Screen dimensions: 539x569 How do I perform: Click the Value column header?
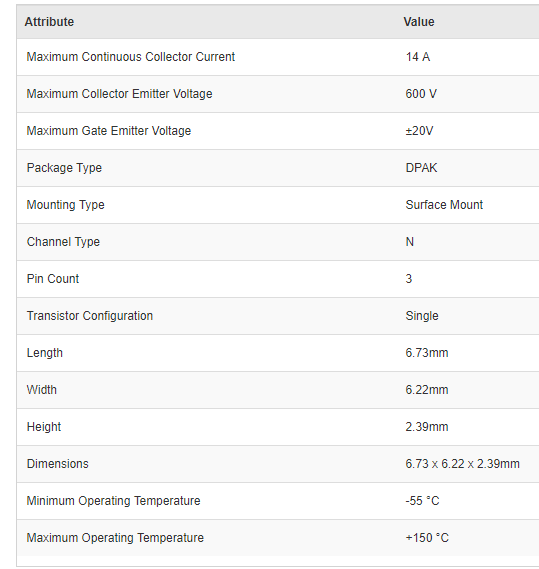click(x=419, y=22)
